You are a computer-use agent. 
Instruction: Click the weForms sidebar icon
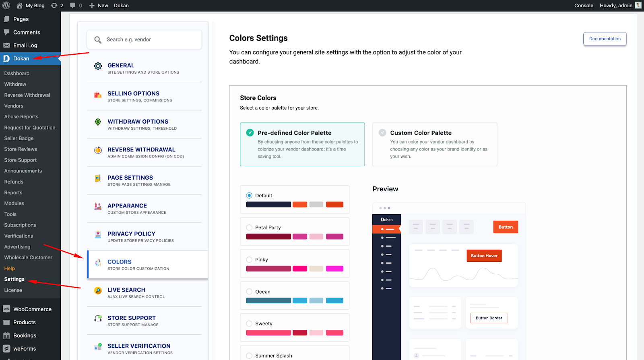pyautogui.click(x=6, y=349)
